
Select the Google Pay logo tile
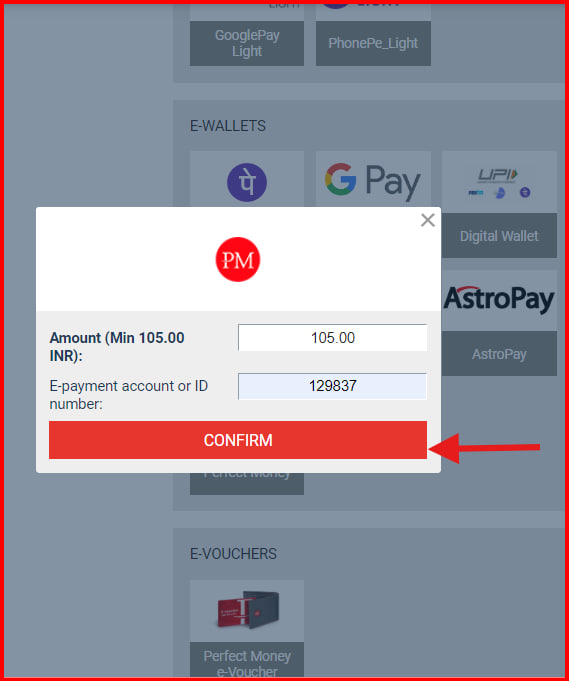point(373,180)
